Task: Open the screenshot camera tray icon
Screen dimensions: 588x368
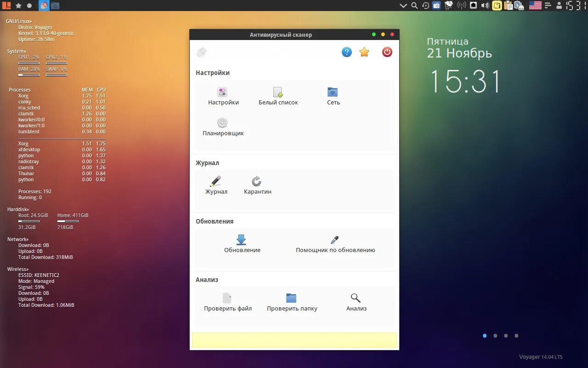Action: [436, 6]
